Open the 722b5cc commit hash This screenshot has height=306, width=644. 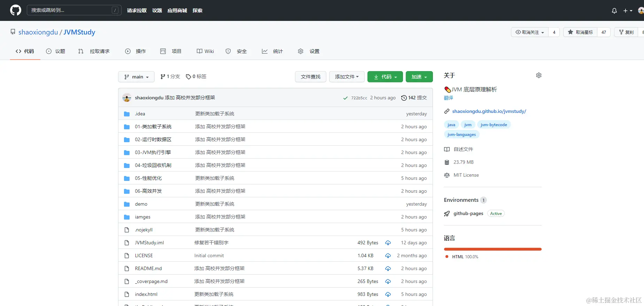point(359,98)
